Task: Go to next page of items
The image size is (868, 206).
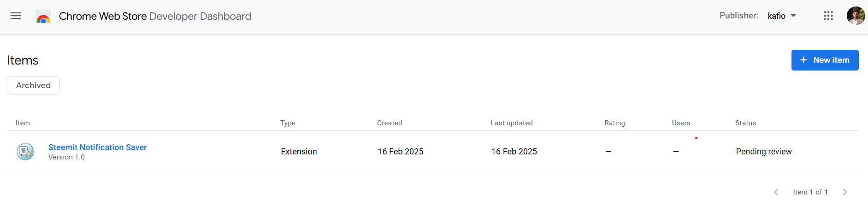Action: pyautogui.click(x=845, y=192)
